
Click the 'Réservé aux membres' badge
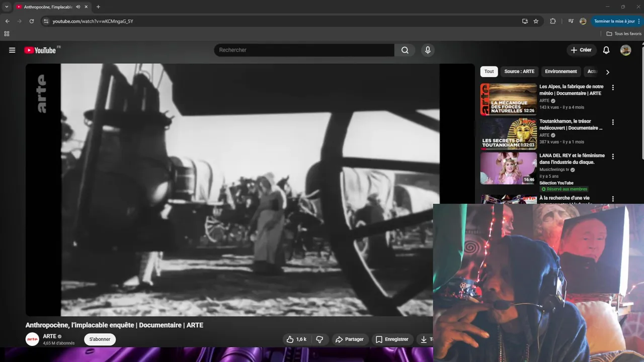pyautogui.click(x=564, y=189)
